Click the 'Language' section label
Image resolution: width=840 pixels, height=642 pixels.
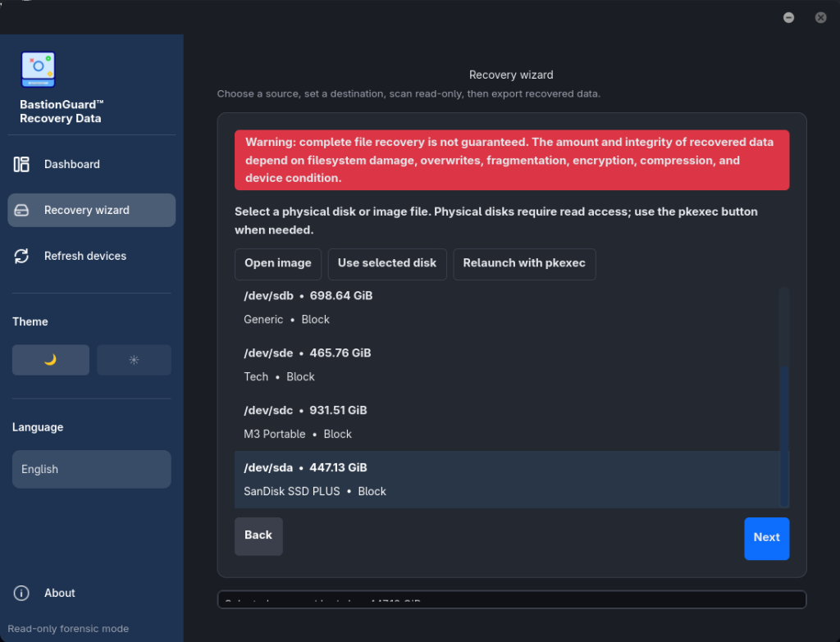(x=38, y=427)
